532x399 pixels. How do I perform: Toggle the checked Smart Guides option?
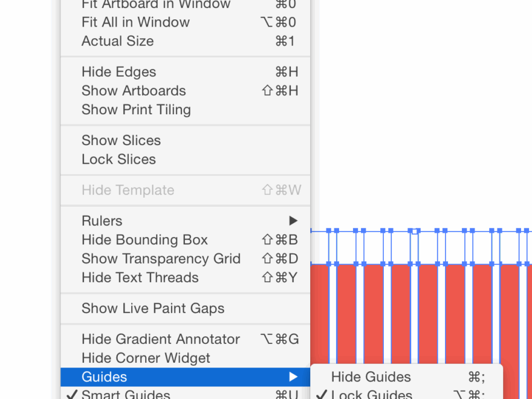click(126, 394)
